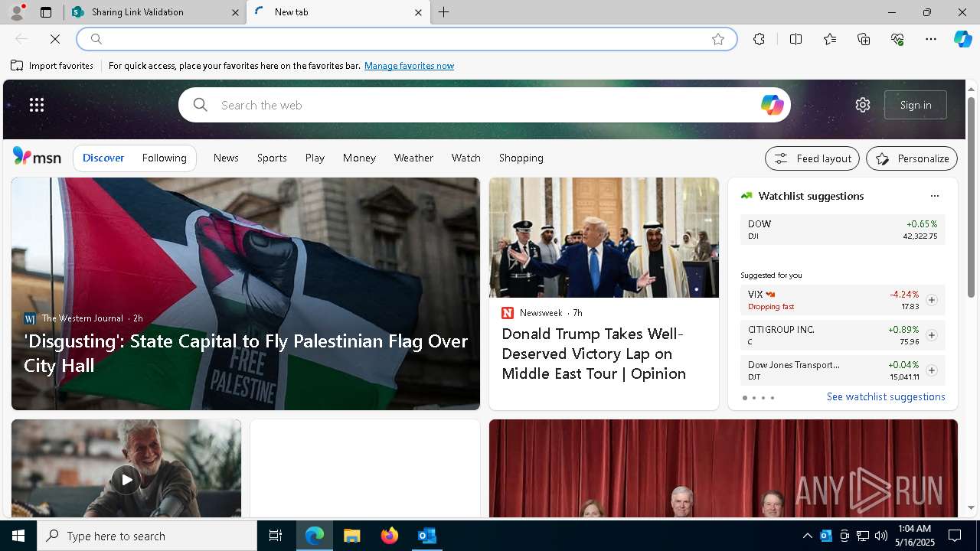Screen dimensions: 980x551
Task: Click the Sign in button
Action: [916, 105]
